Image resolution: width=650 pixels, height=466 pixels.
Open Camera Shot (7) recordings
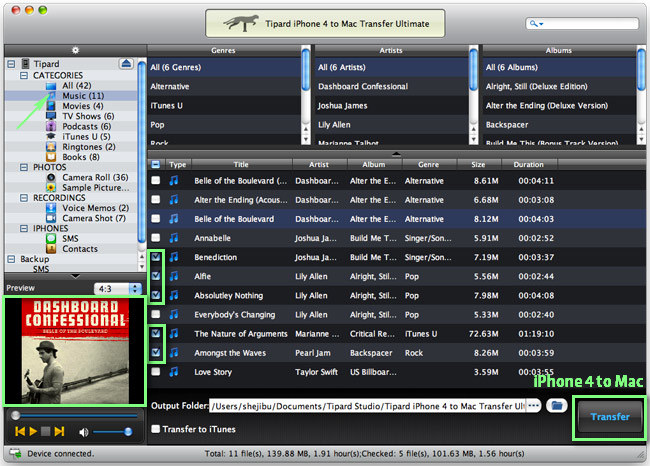(x=94, y=218)
